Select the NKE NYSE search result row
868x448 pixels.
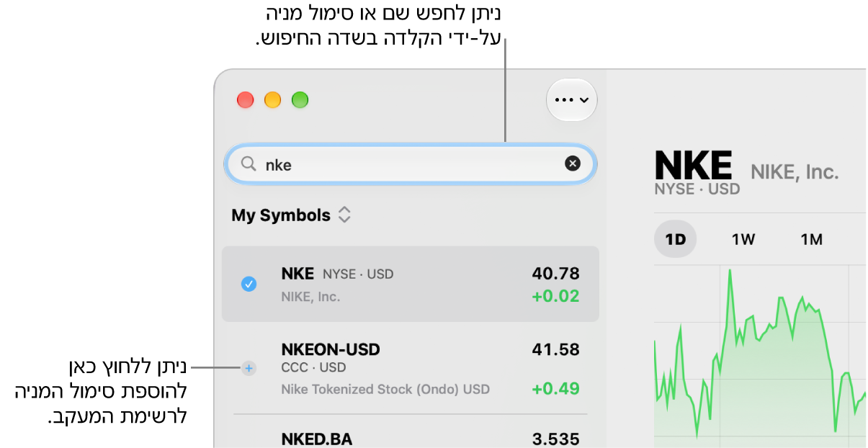click(411, 285)
